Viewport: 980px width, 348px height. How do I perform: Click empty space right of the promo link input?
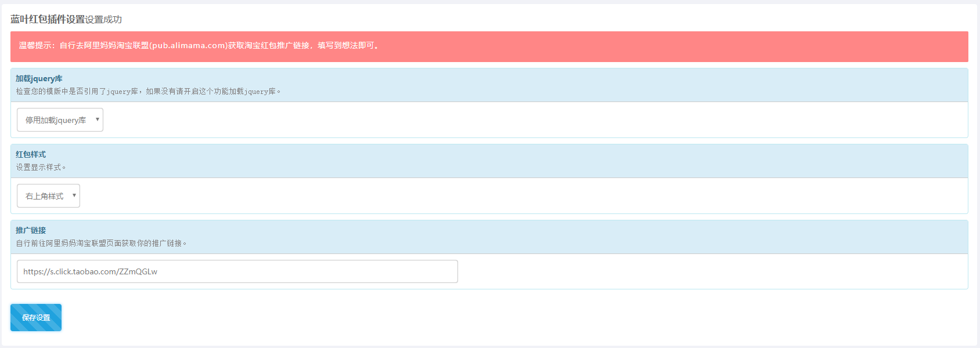click(697, 271)
